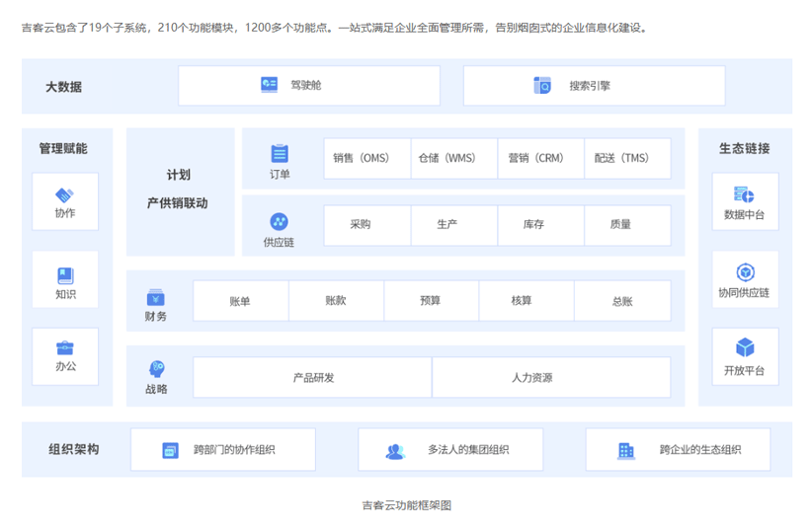The width and height of the screenshot is (812, 532).
Task: Click the 生态链接 heading
Action: 745,148
